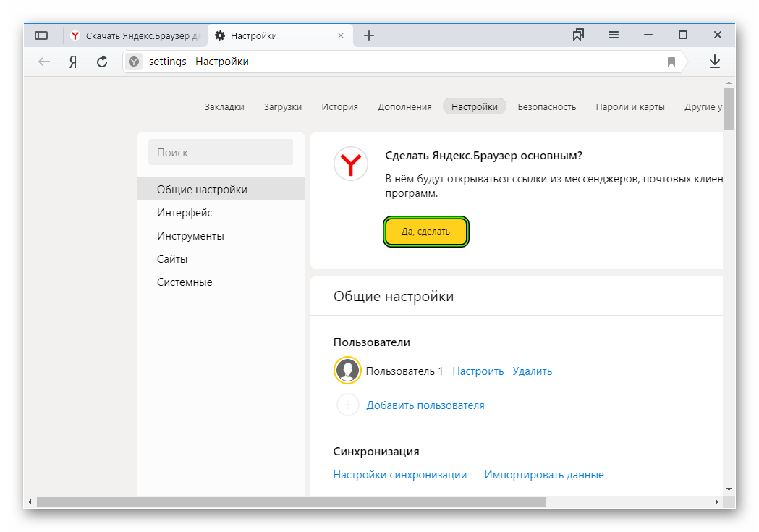Open the Пароли и карты section
Image resolution: width=759 pixels, height=532 pixels.
pos(629,106)
